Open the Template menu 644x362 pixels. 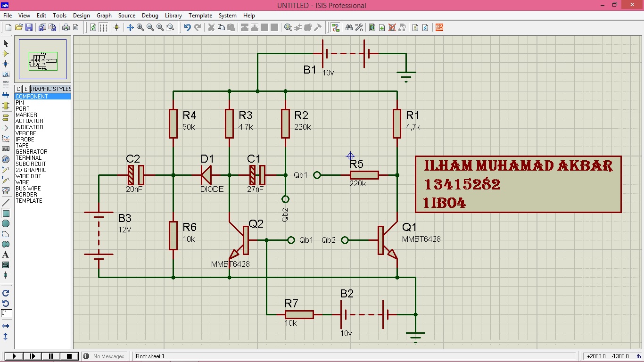pos(200,15)
